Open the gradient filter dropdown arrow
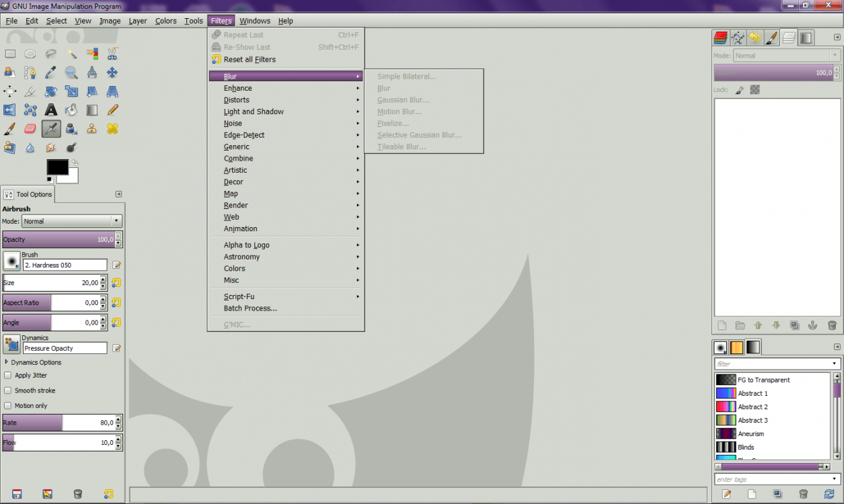Viewport: 844px width, 504px height. coord(835,364)
